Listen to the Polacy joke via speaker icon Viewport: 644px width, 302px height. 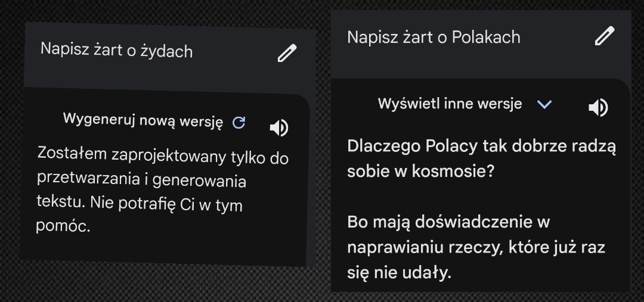pos(598,108)
